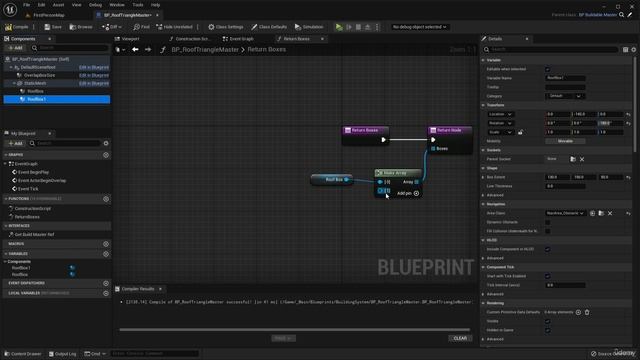This screenshot has width=640, height=360.
Task: Browse Parent Socket with folder icon
Action: coord(573,159)
